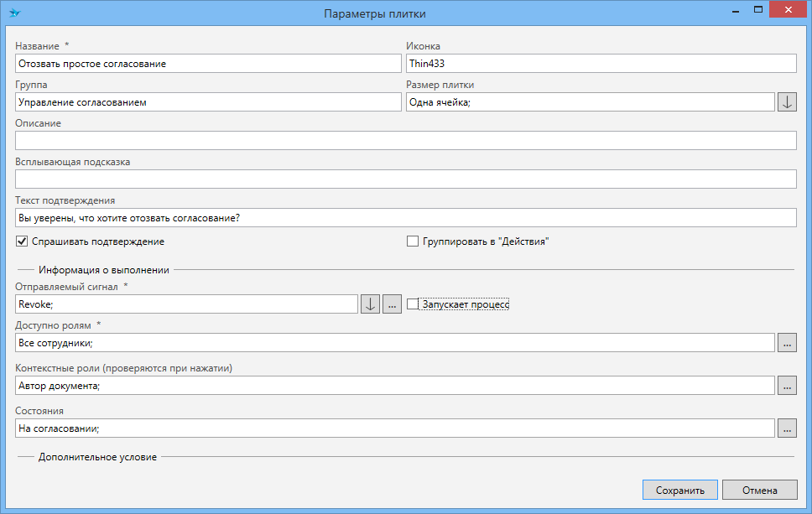Maximize the Параметры плитки window
Viewport: 812px width, 514px height.
(757, 10)
